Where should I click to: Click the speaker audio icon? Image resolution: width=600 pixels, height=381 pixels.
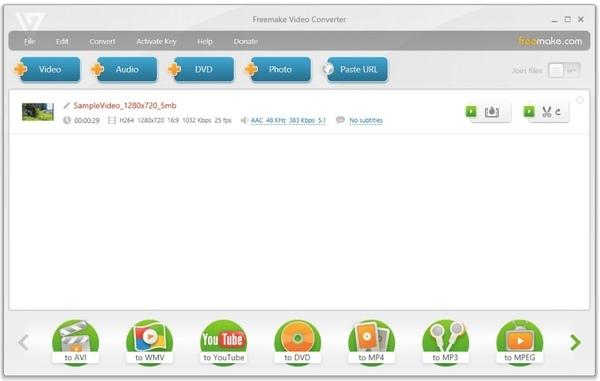pyautogui.click(x=244, y=120)
